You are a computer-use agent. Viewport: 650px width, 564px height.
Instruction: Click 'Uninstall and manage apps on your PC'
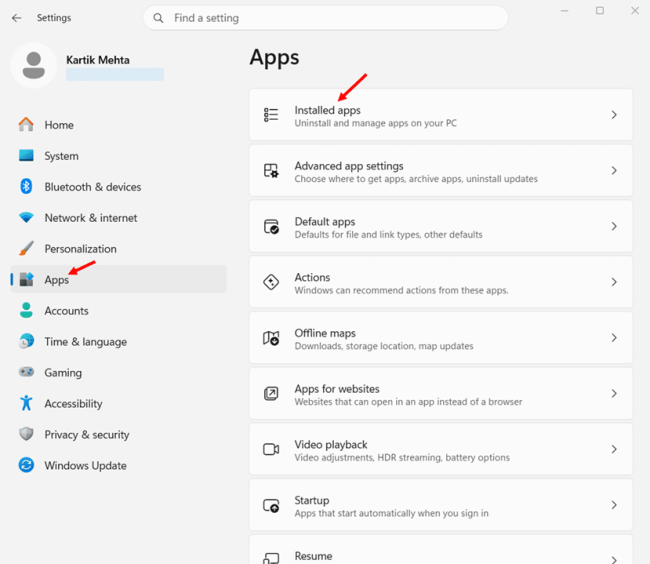tap(376, 123)
